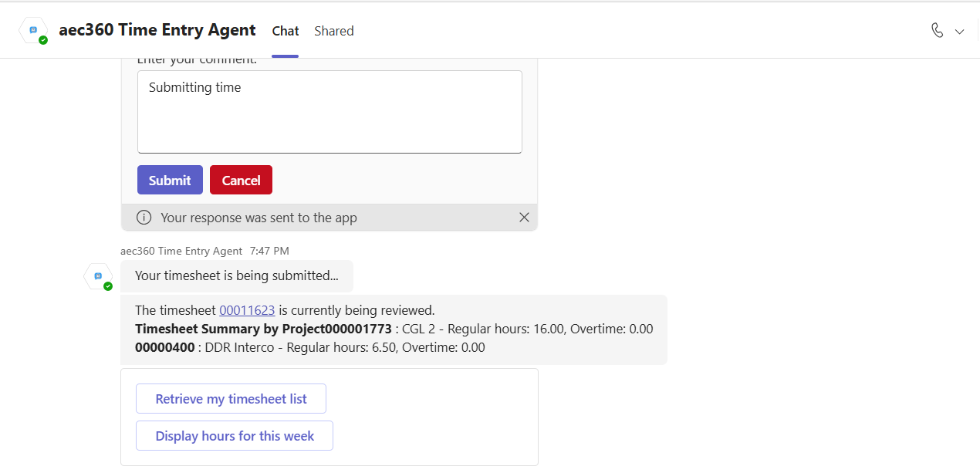Click the 'Your response was sent' notice text

[x=259, y=218]
